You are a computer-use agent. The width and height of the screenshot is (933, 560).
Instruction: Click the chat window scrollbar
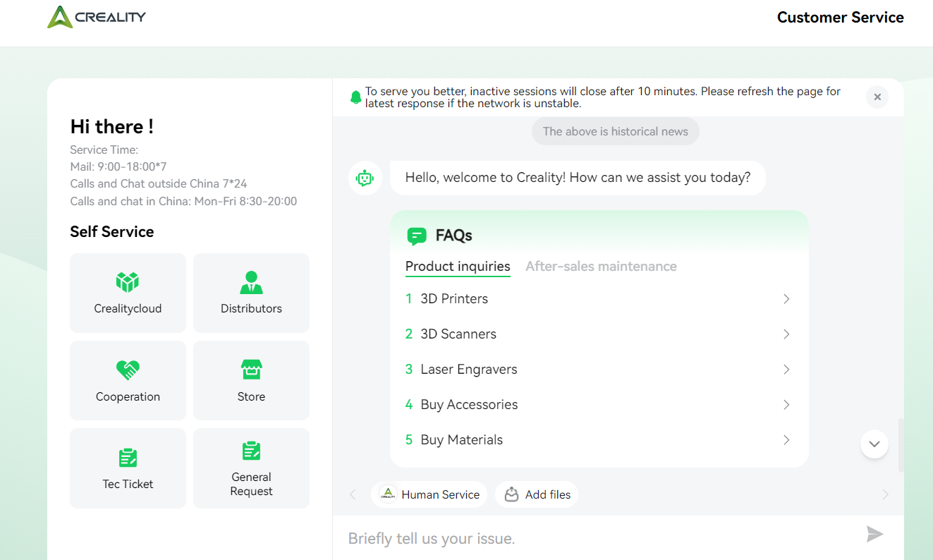tap(901, 446)
